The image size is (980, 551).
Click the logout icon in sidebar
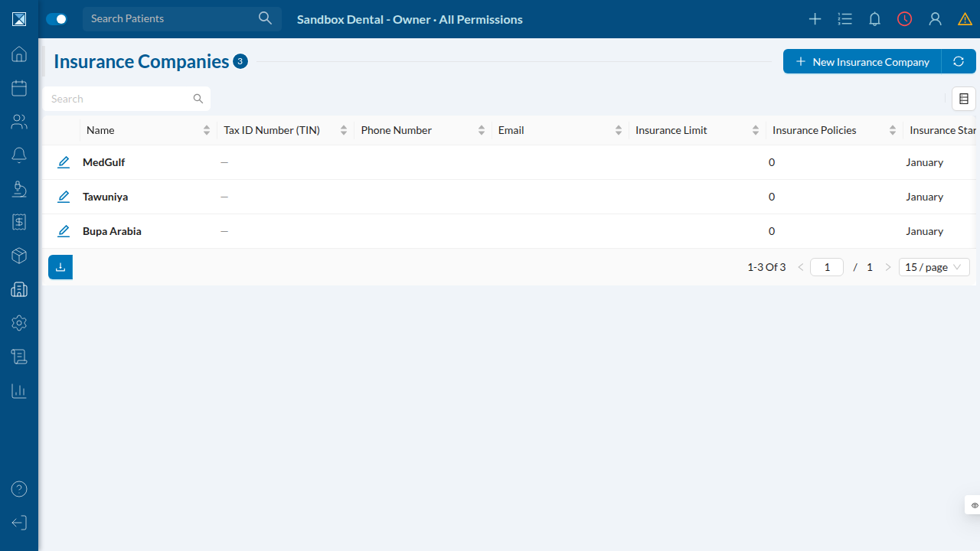tap(19, 523)
